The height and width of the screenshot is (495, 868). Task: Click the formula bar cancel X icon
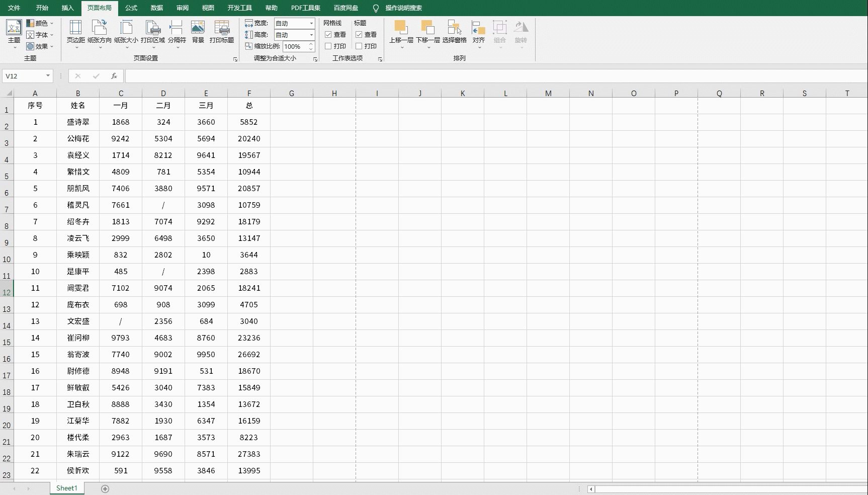[x=77, y=76]
